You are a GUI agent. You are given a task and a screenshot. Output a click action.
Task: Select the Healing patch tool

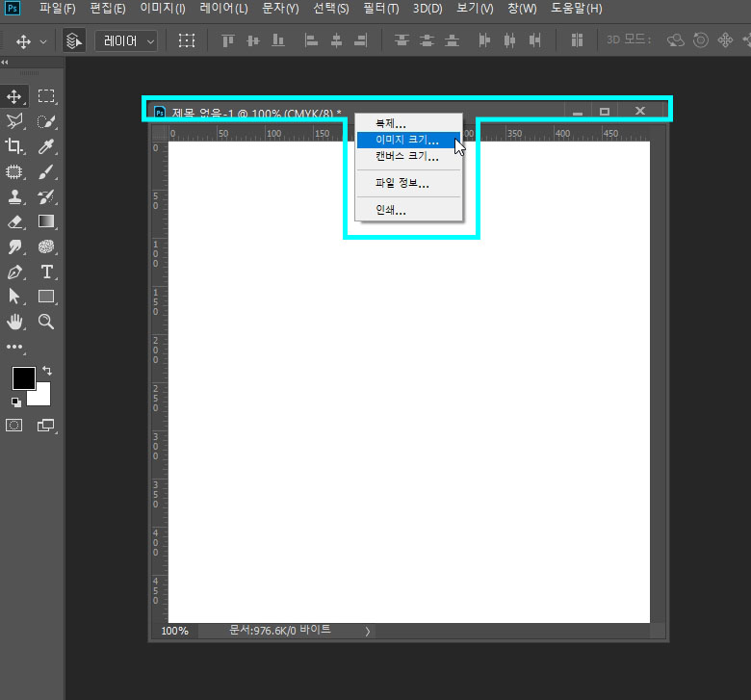tap(14, 171)
